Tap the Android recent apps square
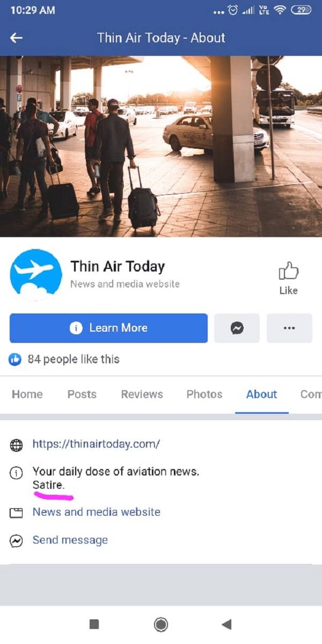Screen dimensions: 322x644 [x=94, y=624]
